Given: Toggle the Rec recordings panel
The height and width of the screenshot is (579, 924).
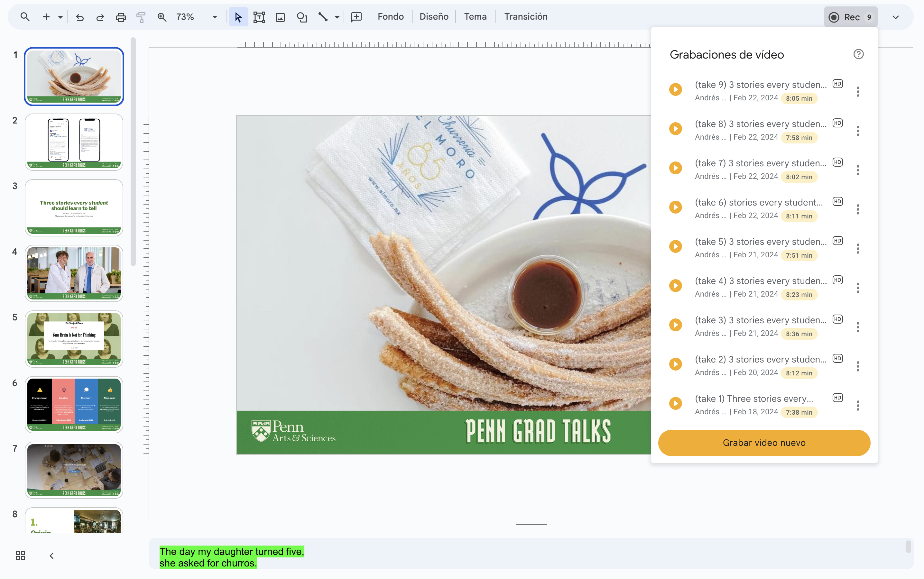Looking at the screenshot, I should tap(850, 17).
